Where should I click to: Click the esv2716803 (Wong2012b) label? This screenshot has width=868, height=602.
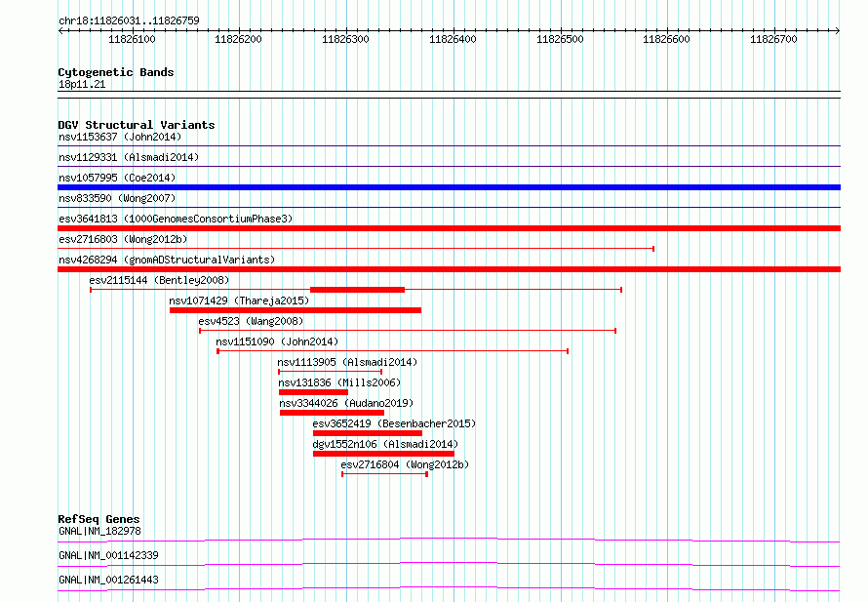[123, 239]
